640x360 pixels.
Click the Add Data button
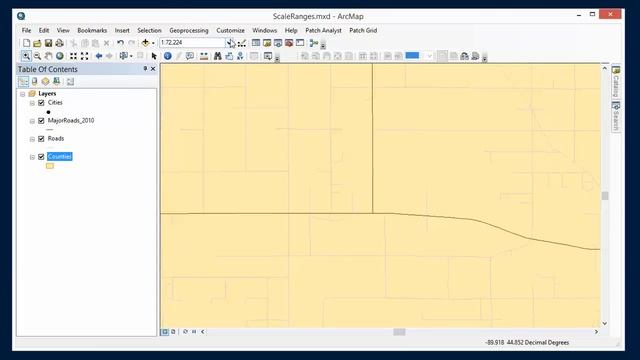click(x=145, y=43)
